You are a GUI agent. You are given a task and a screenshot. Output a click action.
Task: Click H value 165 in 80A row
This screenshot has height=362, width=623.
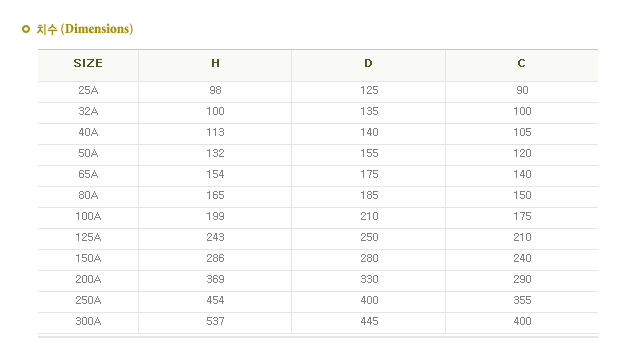(x=215, y=196)
